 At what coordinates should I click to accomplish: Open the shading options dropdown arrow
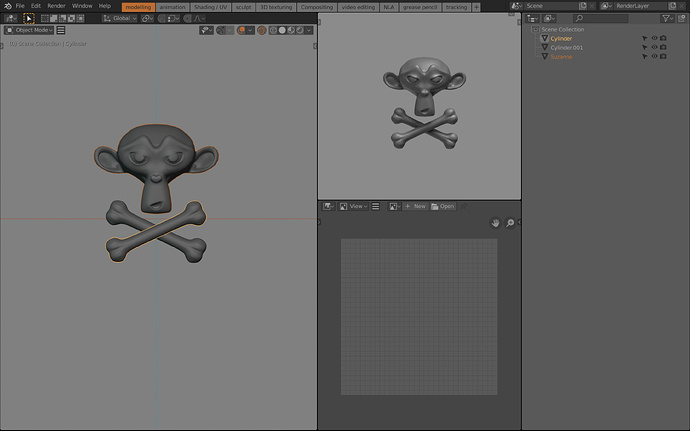pyautogui.click(x=309, y=30)
